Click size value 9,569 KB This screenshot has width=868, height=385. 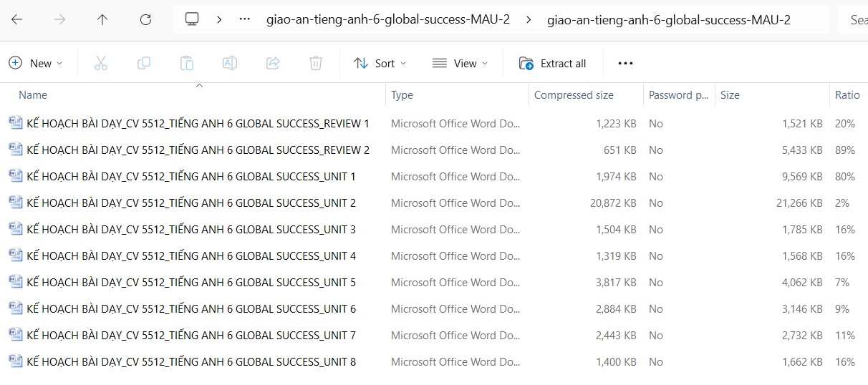pyautogui.click(x=802, y=176)
